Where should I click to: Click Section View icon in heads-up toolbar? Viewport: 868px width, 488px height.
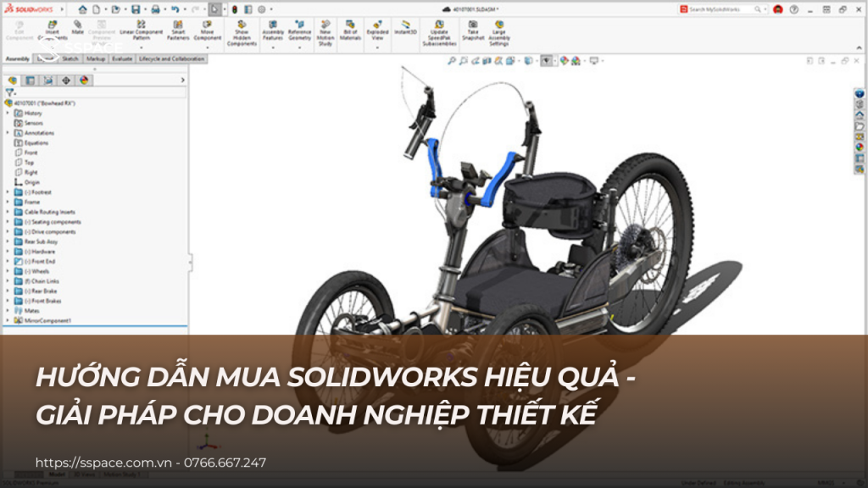pos(487,61)
